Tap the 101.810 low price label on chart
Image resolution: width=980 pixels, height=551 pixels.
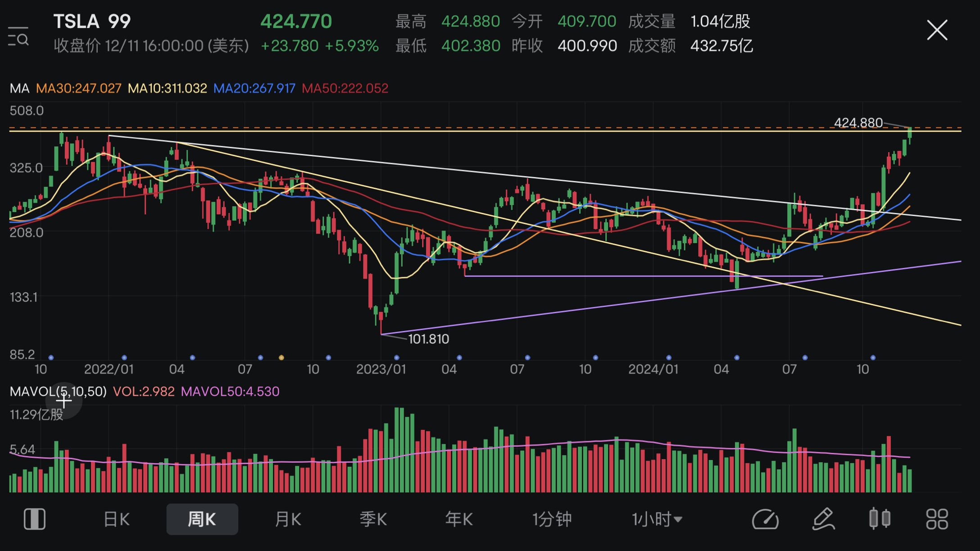coord(428,339)
